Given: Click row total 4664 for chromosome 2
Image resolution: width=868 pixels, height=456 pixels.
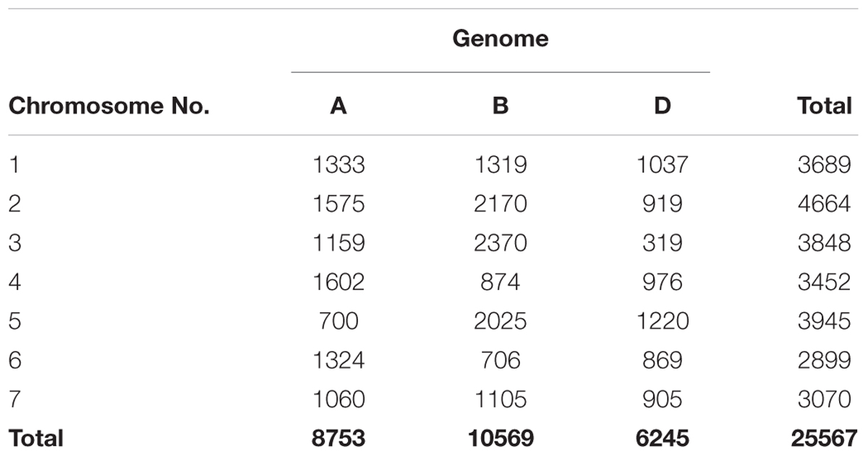Looking at the screenshot, I should (x=825, y=204).
